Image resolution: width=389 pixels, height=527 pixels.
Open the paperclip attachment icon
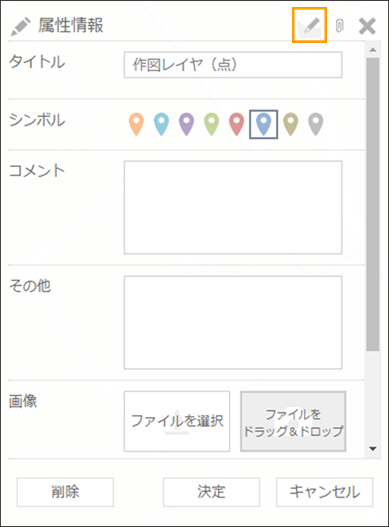click(340, 26)
